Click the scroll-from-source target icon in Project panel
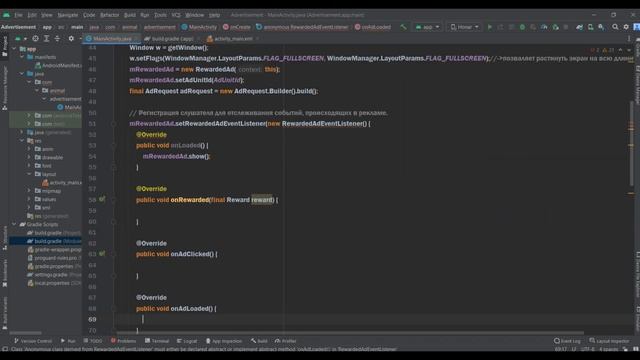The width and height of the screenshot is (640, 360). 36,38
